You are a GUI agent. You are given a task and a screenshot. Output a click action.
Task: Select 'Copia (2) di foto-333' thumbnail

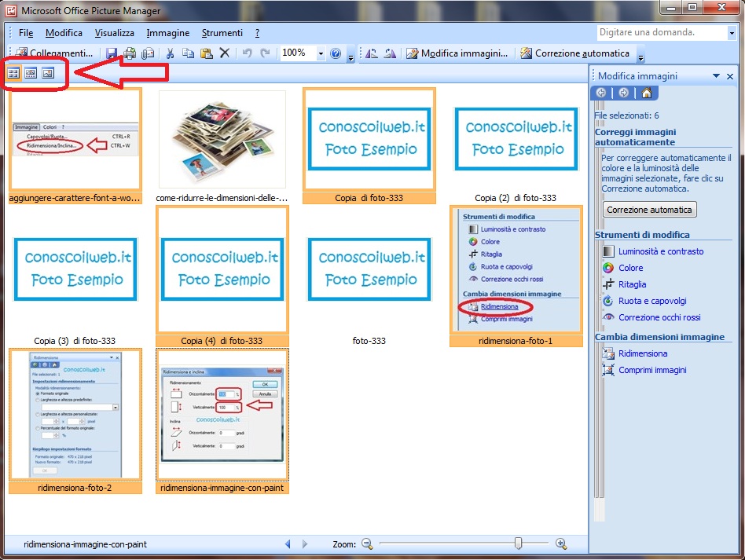coord(516,146)
